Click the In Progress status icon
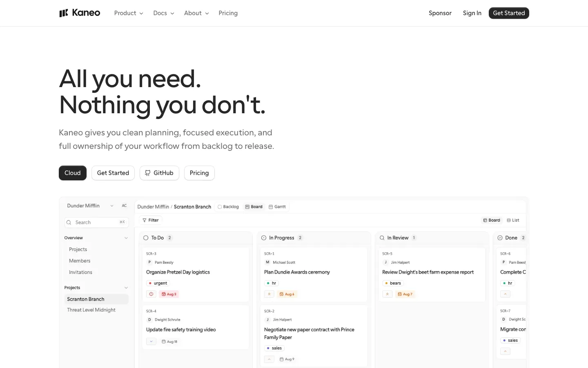The width and height of the screenshot is (588, 368). [264, 238]
